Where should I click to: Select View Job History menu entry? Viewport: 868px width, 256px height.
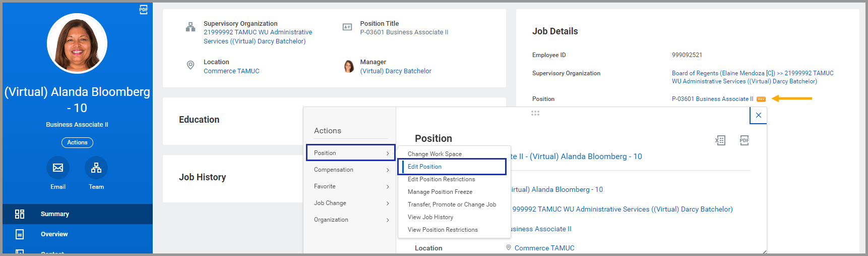430,217
